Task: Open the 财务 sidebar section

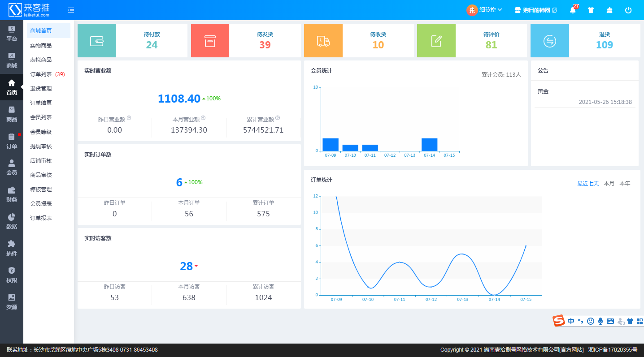Action: [12, 194]
